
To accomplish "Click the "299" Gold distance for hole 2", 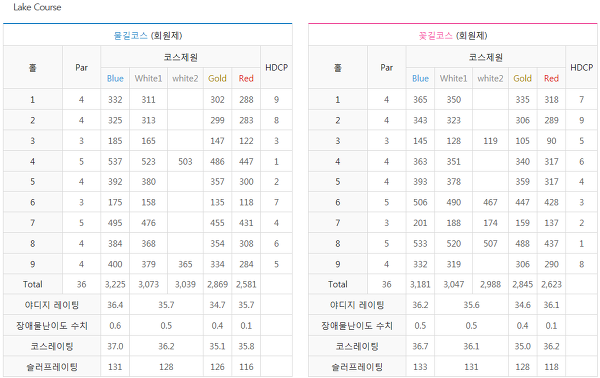I will pos(217,121).
